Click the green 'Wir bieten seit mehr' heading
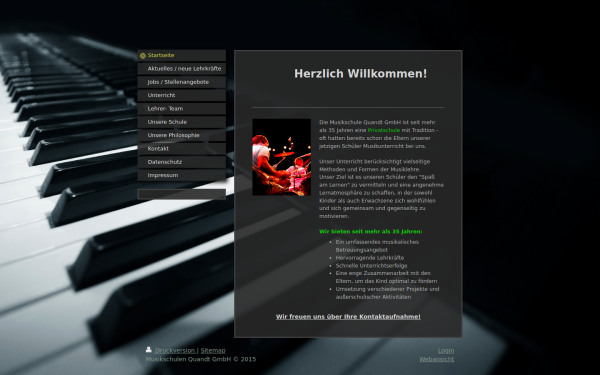This screenshot has height=375, width=600. (x=371, y=232)
